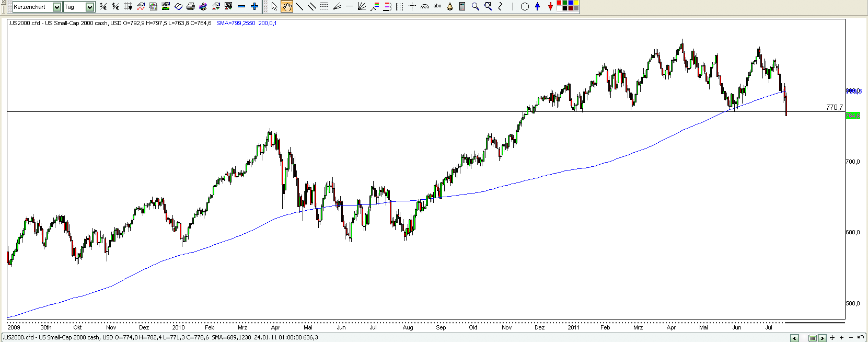Click the SMA=799,2550 indicator label

click(x=236, y=23)
